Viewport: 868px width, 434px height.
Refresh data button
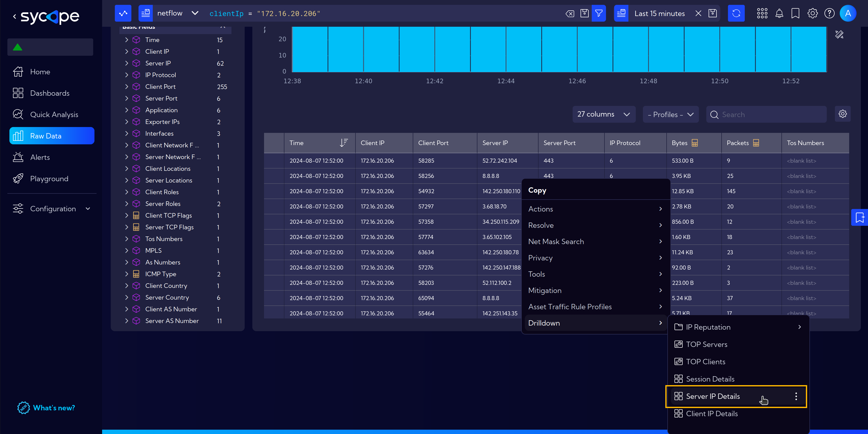coord(736,13)
